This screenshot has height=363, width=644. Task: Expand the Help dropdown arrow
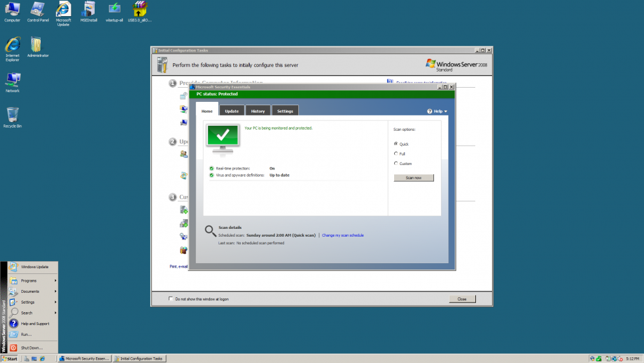point(446,112)
